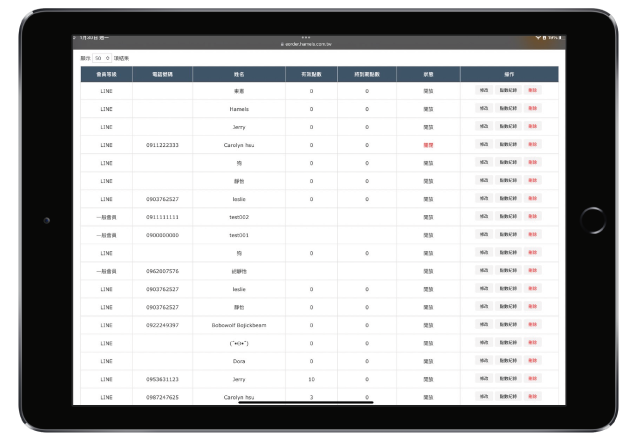
Task: Edit the test001 member row
Action: point(484,234)
